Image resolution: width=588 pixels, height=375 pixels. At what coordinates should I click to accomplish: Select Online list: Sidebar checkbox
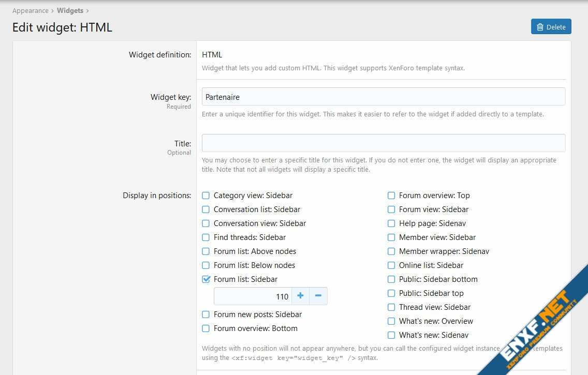[391, 265]
